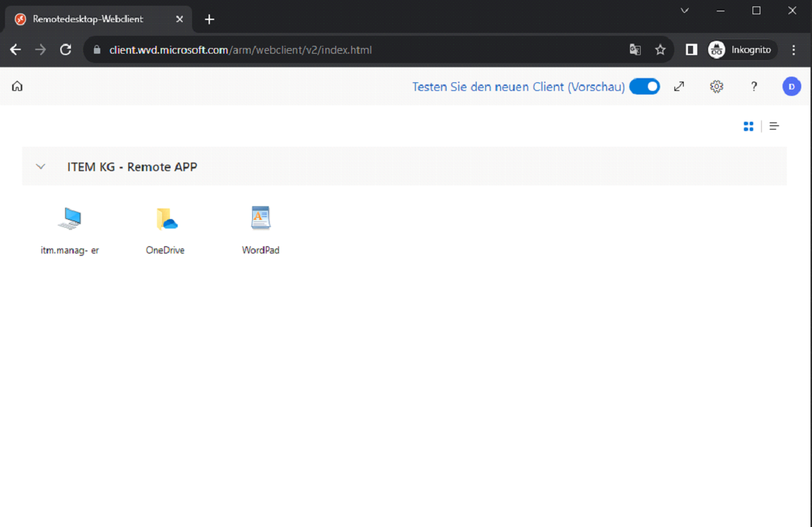Open help via the question mark
The height and width of the screenshot is (527, 812).
coord(754,87)
